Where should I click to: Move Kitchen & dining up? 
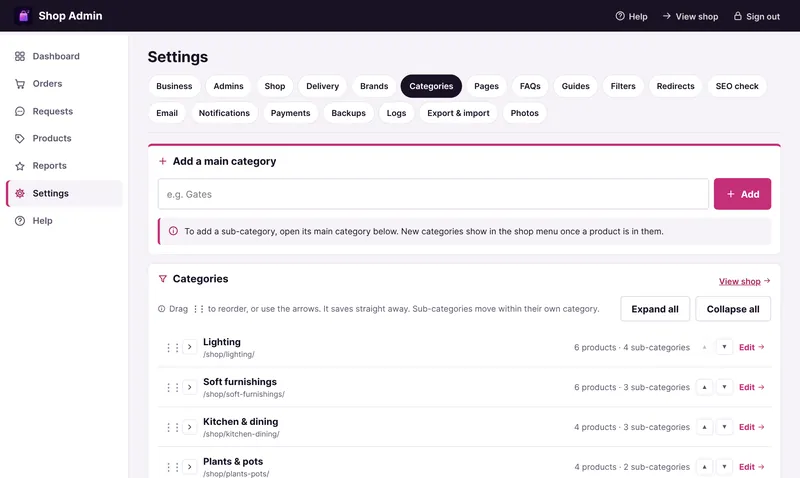coord(704,427)
